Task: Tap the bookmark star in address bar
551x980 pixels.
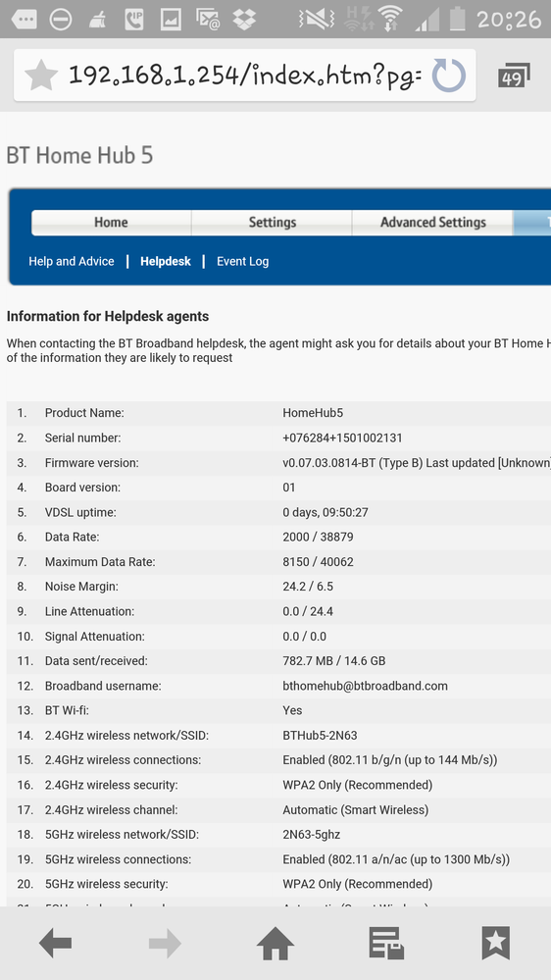Action: [41, 76]
